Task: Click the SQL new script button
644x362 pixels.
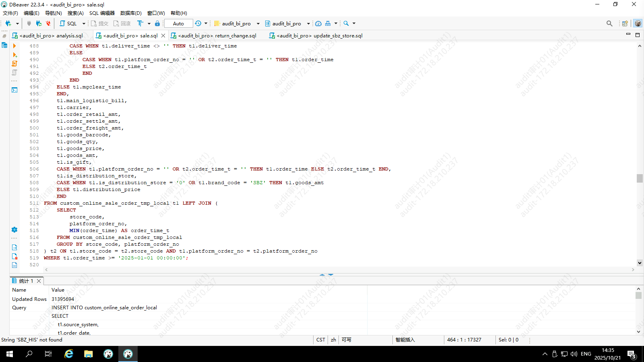Action: (x=68, y=24)
